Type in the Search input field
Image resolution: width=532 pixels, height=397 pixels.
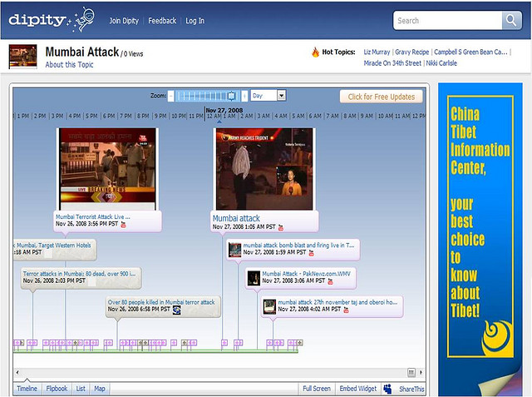tap(447, 21)
